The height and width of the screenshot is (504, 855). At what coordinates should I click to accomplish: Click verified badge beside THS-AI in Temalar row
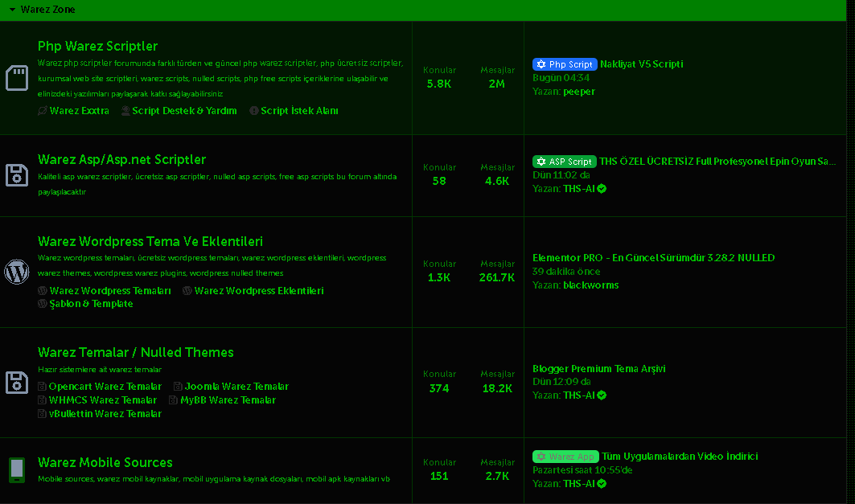tap(602, 395)
